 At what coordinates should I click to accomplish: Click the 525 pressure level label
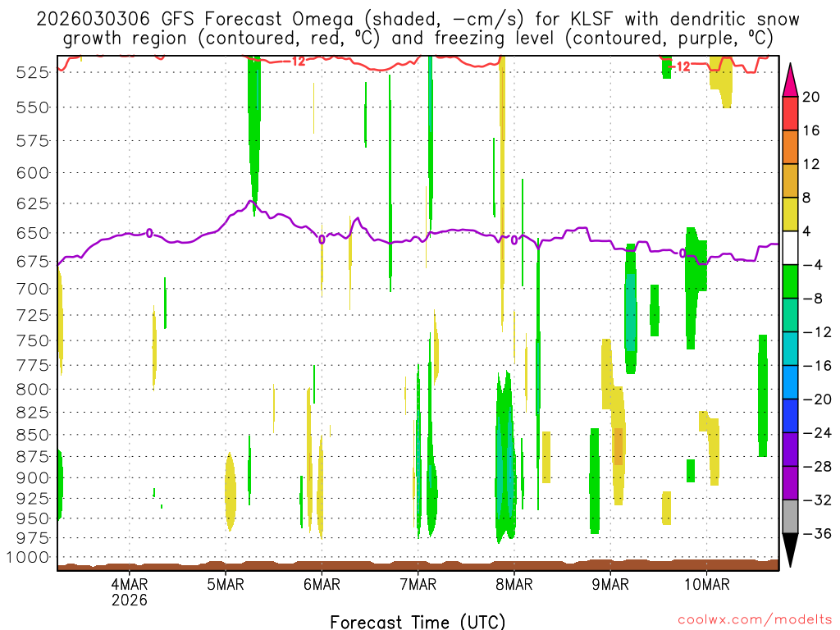(x=33, y=72)
